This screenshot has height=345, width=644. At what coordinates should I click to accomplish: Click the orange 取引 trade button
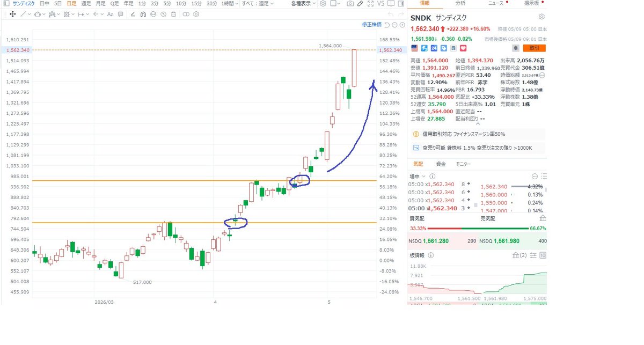tap(535, 48)
